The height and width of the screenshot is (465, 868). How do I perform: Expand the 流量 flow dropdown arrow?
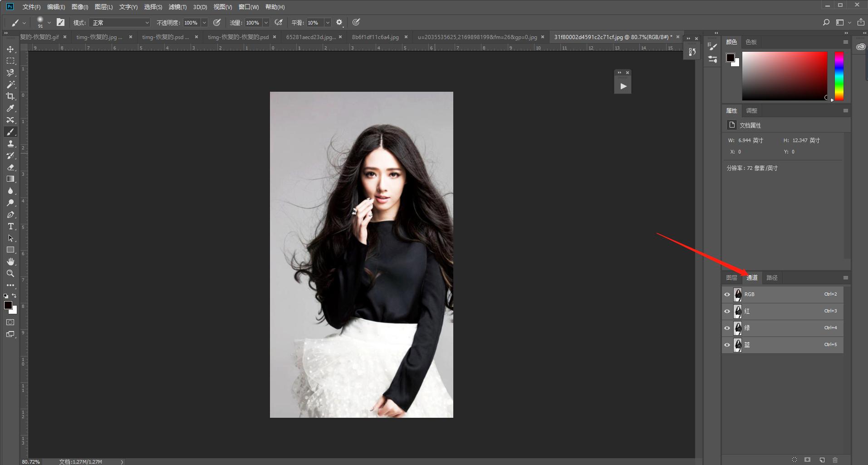tap(266, 23)
